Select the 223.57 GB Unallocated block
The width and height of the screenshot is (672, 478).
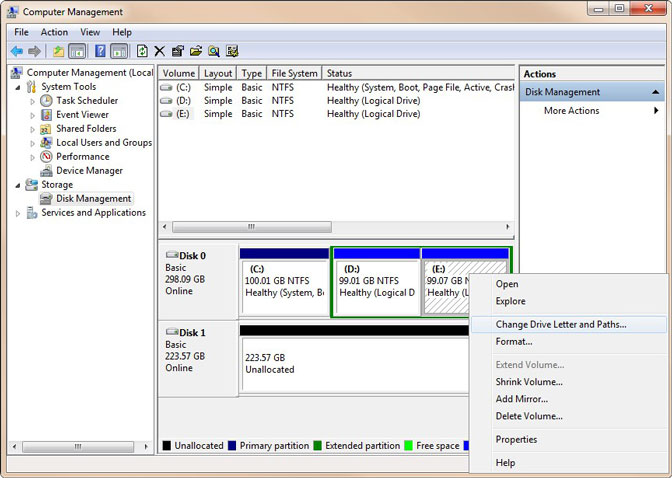point(354,358)
